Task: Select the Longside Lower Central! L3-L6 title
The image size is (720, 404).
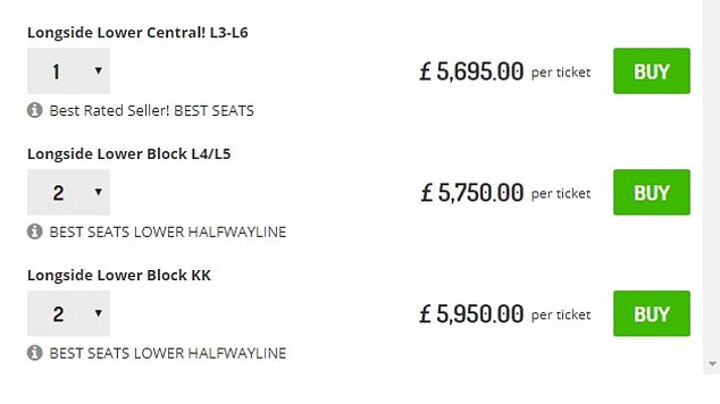Action: (x=137, y=33)
